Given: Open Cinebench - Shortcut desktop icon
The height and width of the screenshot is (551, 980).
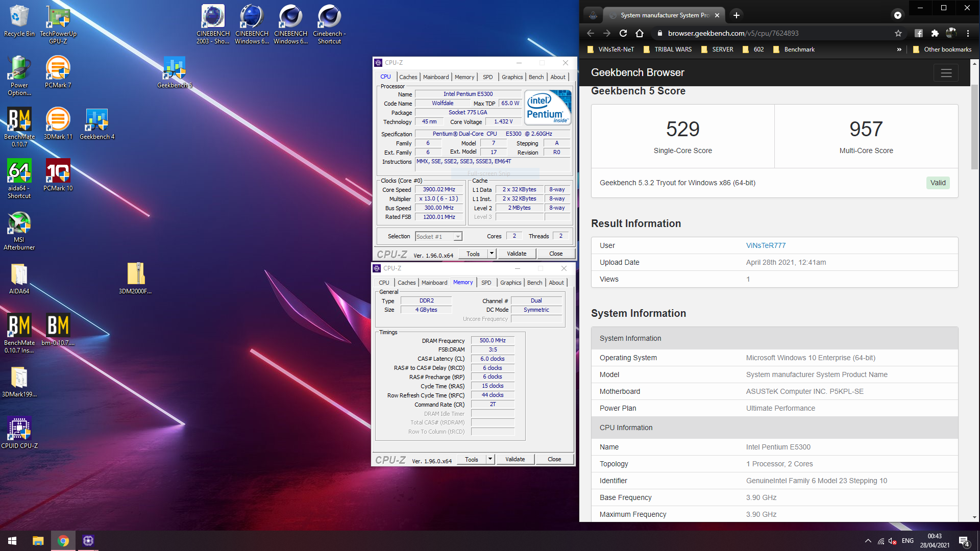Looking at the screenshot, I should (x=329, y=24).
